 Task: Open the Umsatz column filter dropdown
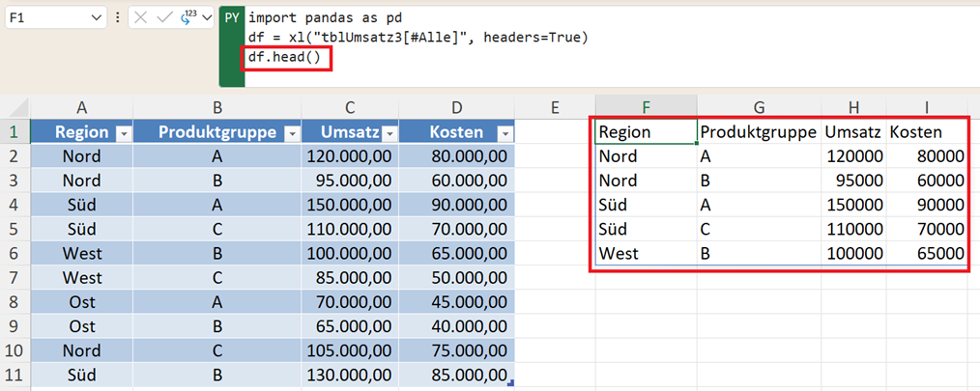[388, 133]
